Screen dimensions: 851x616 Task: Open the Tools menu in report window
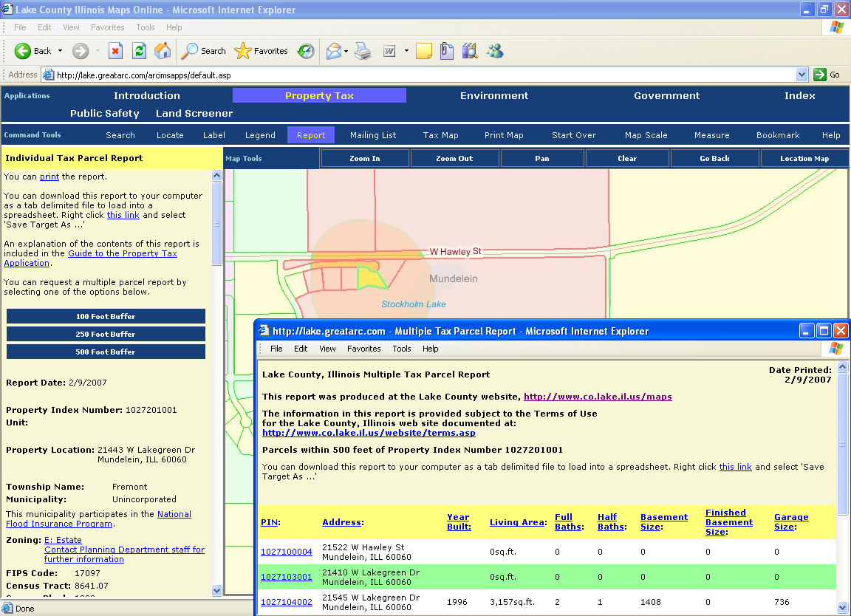tap(402, 349)
